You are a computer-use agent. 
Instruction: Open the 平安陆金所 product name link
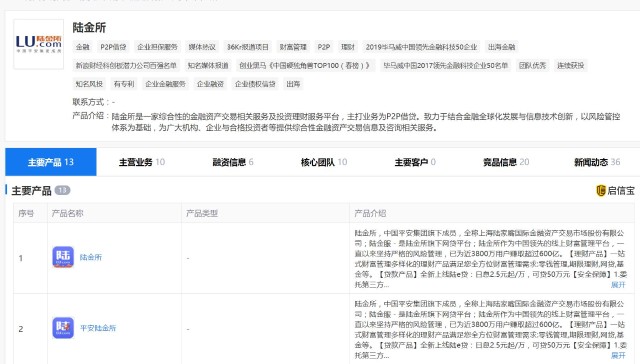coord(98,328)
